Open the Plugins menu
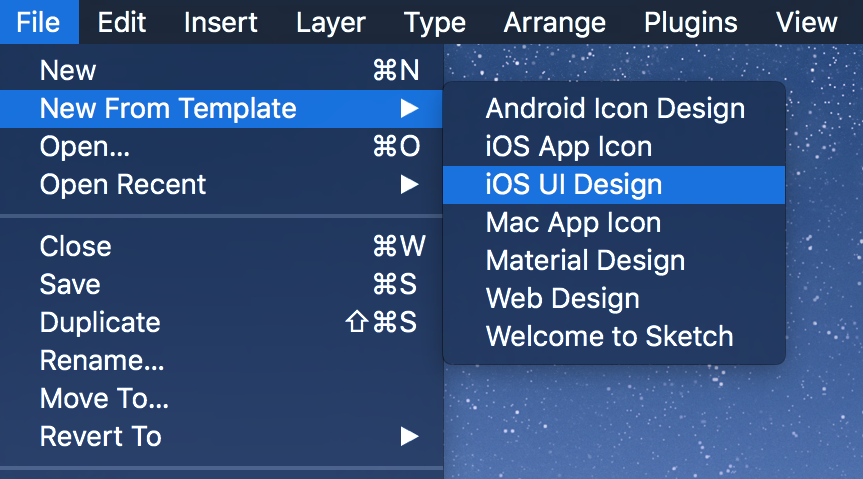Image resolution: width=863 pixels, height=479 pixels. (x=691, y=22)
